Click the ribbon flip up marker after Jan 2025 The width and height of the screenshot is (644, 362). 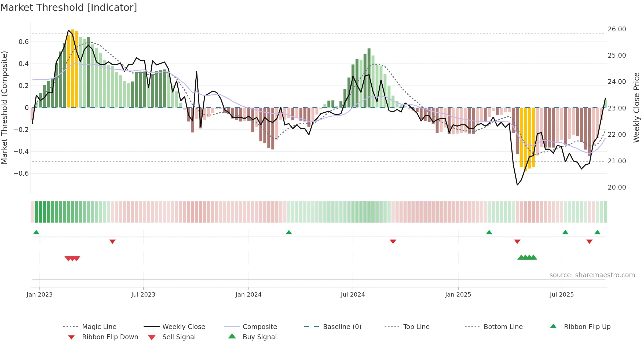point(489,232)
